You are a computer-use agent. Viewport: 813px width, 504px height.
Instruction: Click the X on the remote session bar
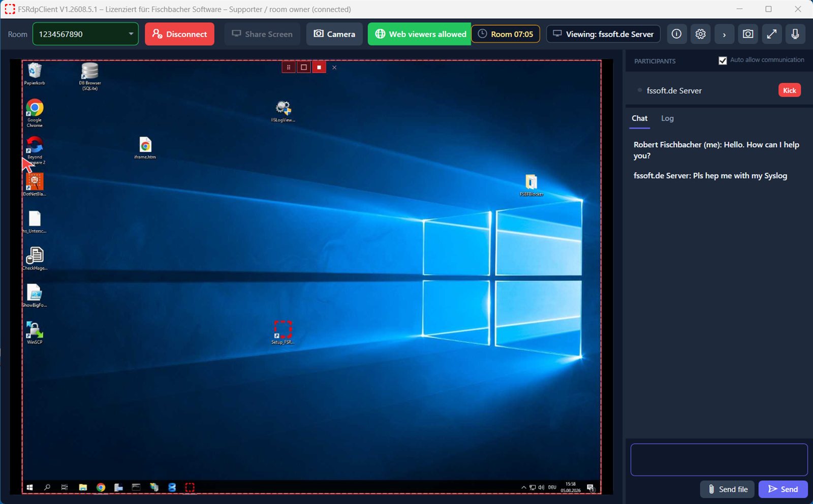pyautogui.click(x=334, y=67)
